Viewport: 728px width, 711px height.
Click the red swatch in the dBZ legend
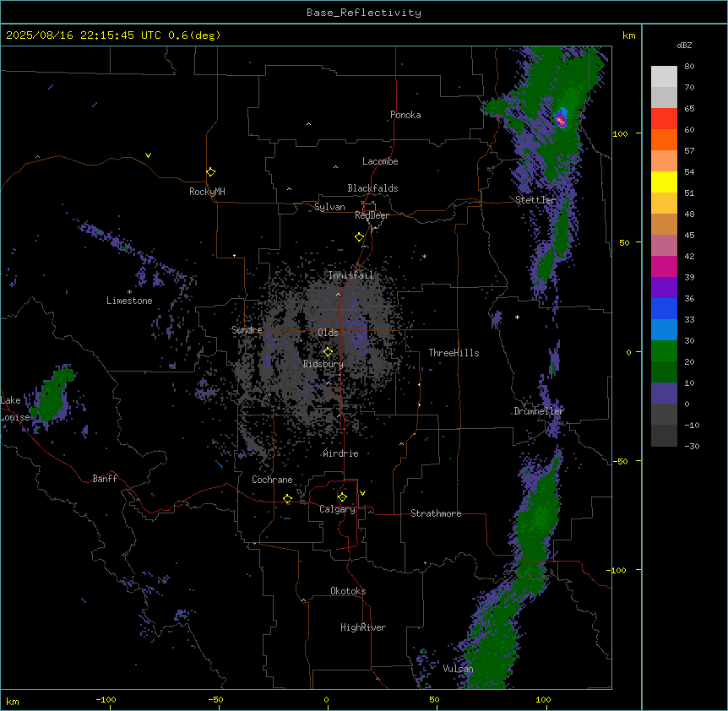click(664, 118)
